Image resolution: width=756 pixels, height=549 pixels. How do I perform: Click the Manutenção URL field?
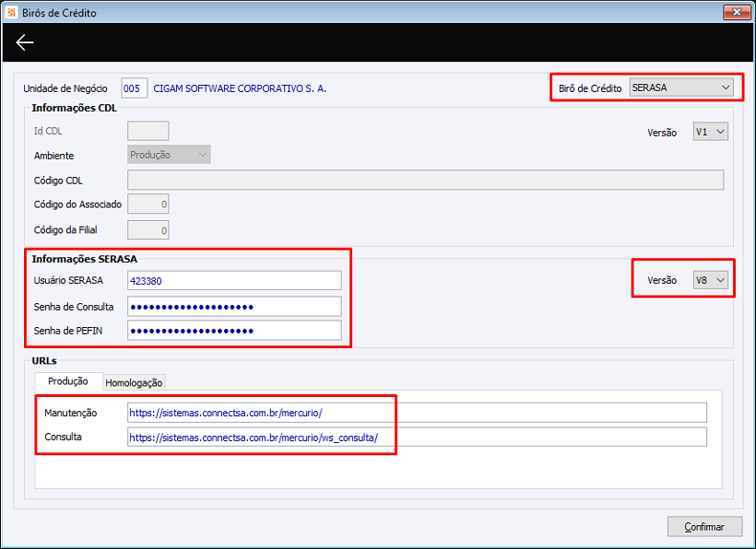point(417,413)
